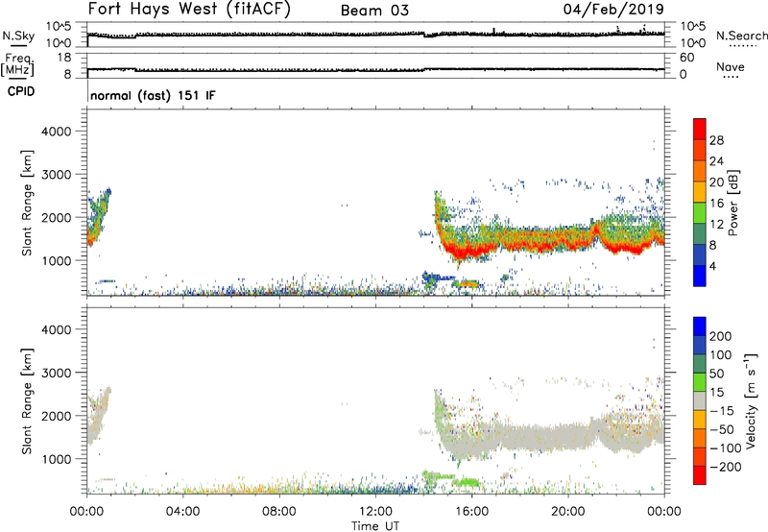Click the '4' label on Power color bar
This screenshot has height=532, width=768.
[x=712, y=266]
